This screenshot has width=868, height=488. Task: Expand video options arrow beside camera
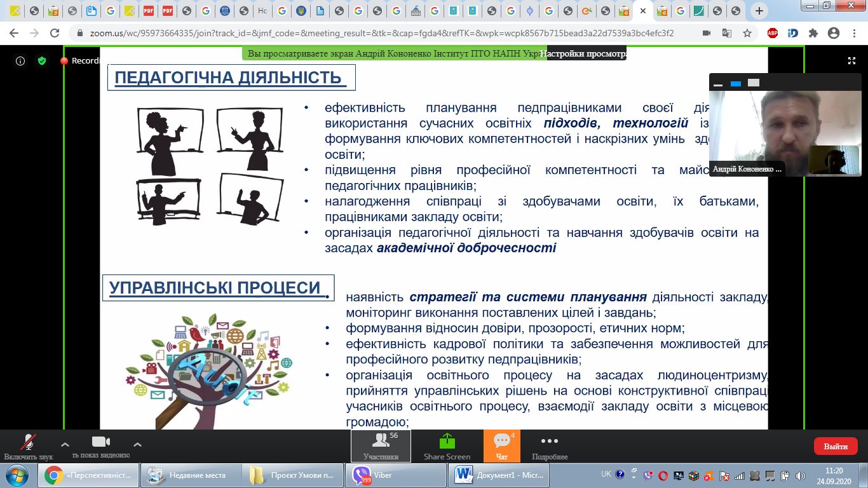tap(137, 444)
